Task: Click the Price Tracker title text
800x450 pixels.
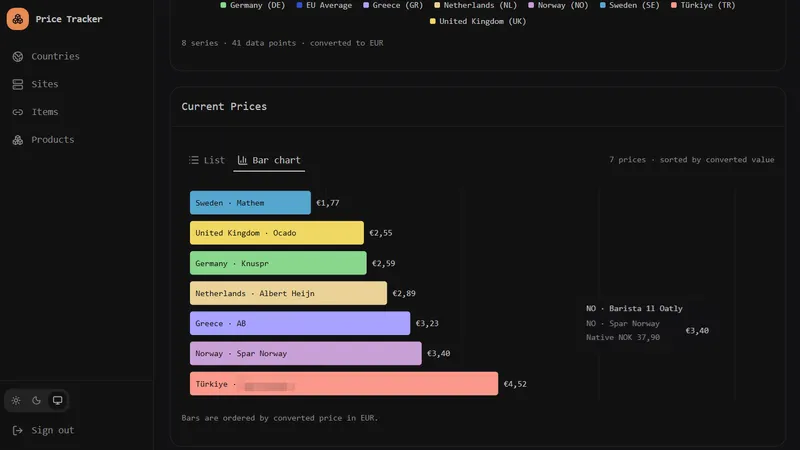Action: tap(69, 19)
